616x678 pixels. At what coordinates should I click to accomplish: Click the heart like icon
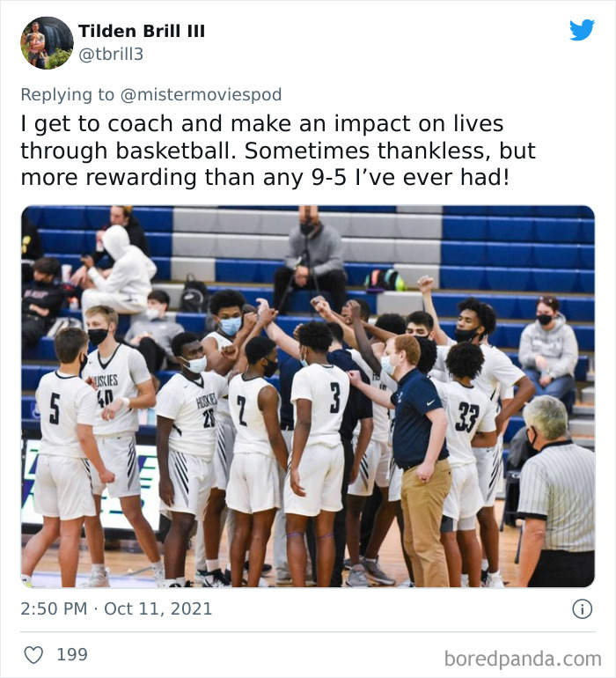pyautogui.click(x=33, y=654)
